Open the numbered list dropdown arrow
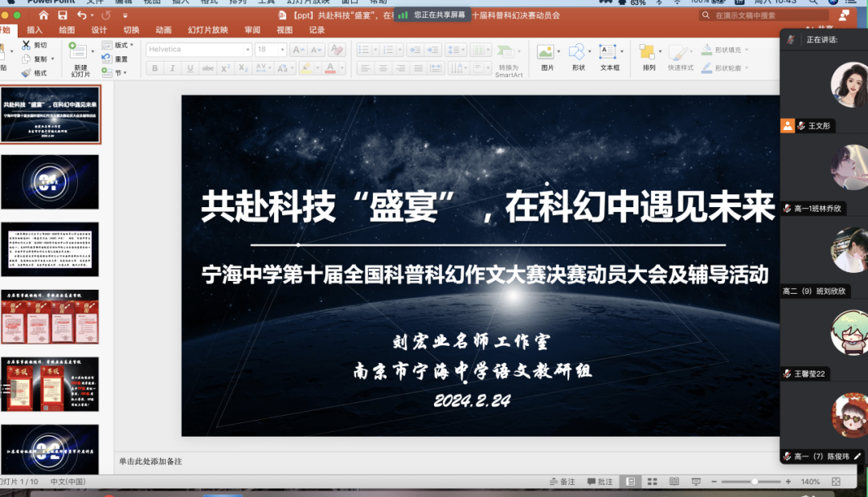The height and width of the screenshot is (497, 868). pyautogui.click(x=400, y=50)
